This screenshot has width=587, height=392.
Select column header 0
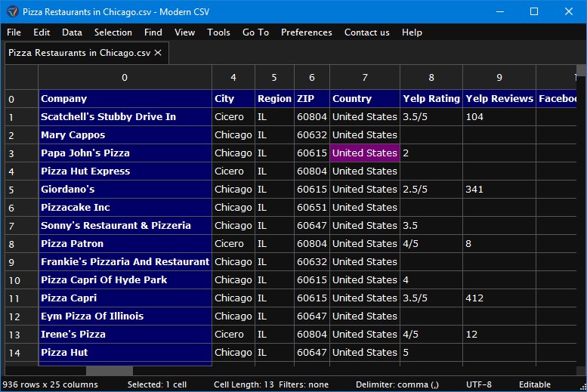tap(125, 78)
